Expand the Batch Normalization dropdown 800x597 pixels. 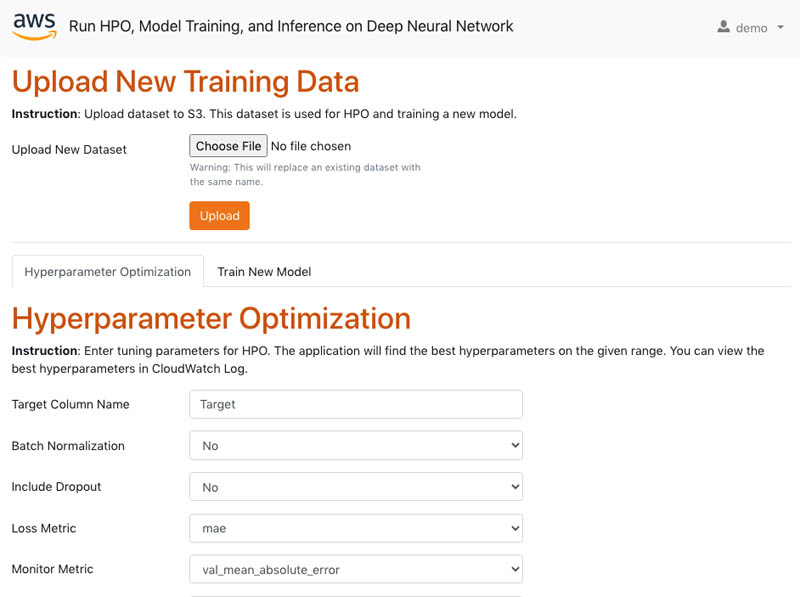[x=356, y=445]
